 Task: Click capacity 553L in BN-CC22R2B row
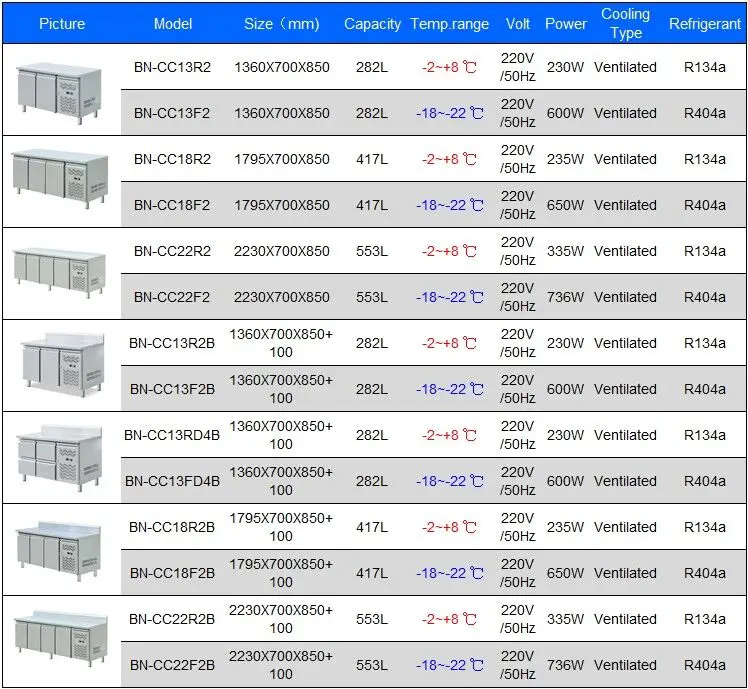tap(372, 619)
